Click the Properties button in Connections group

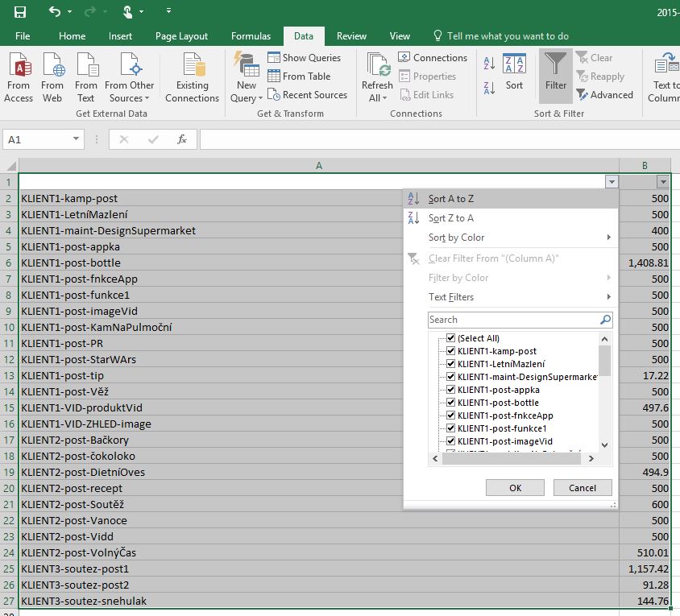point(427,76)
